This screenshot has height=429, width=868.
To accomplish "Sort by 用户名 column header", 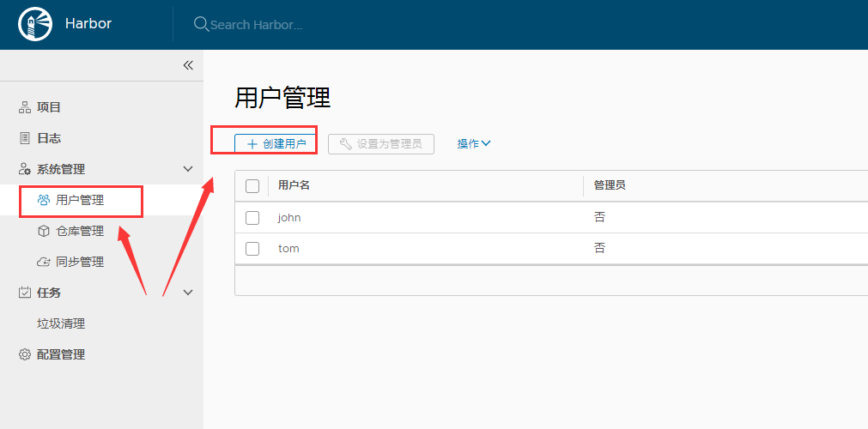I will click(294, 185).
